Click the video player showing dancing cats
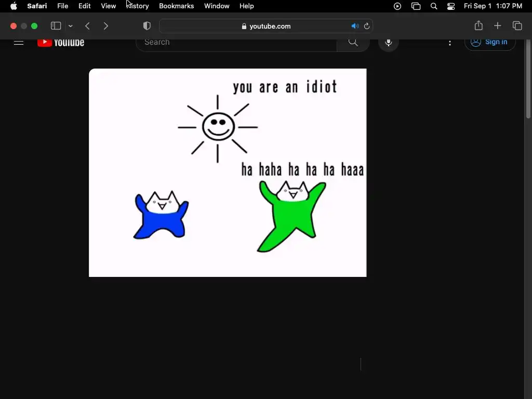Image resolution: width=532 pixels, height=399 pixels. 228,172
